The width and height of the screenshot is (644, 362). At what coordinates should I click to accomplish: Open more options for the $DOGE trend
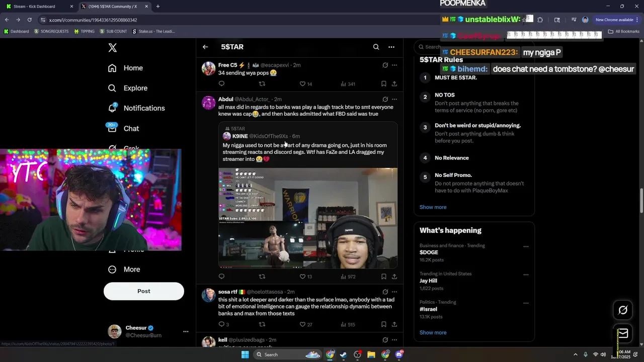pos(526,246)
